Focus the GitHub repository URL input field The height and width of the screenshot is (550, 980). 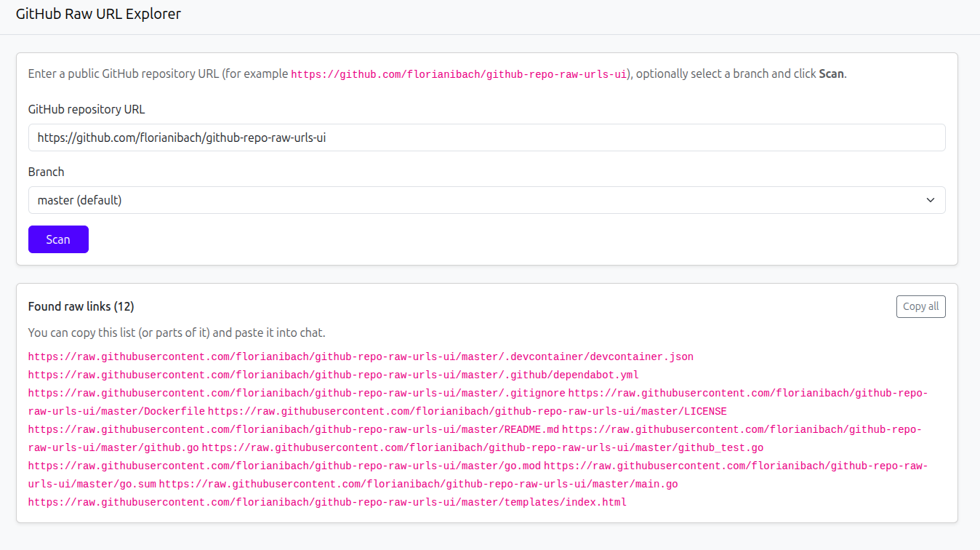pos(486,137)
